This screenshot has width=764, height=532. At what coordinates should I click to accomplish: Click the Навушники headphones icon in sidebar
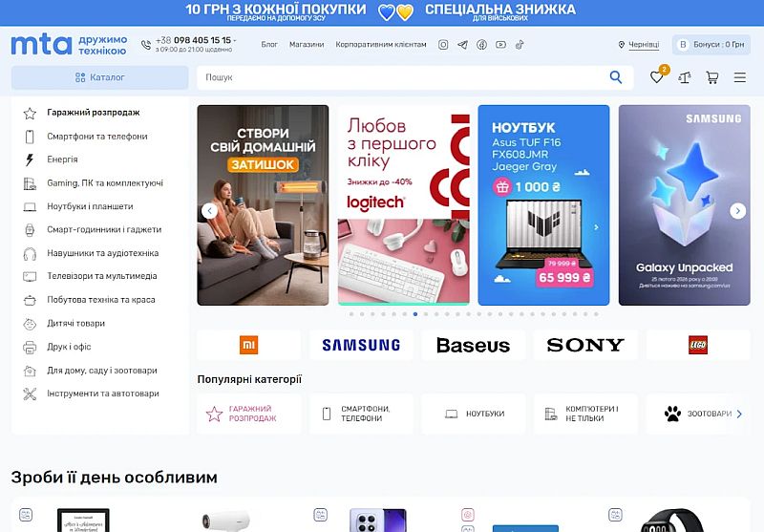30,254
